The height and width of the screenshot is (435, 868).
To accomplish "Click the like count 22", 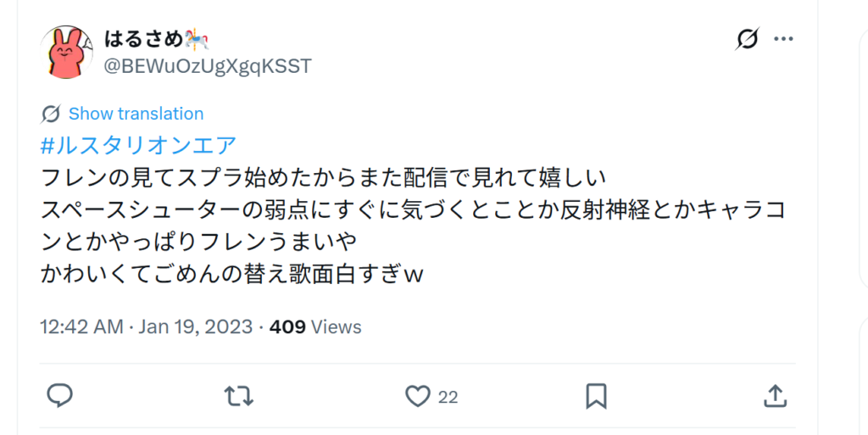I will (x=448, y=398).
